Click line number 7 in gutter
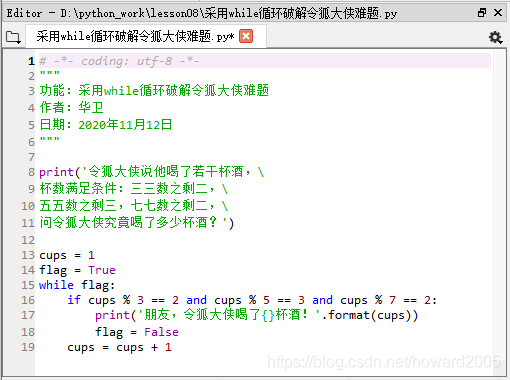 click(x=31, y=157)
